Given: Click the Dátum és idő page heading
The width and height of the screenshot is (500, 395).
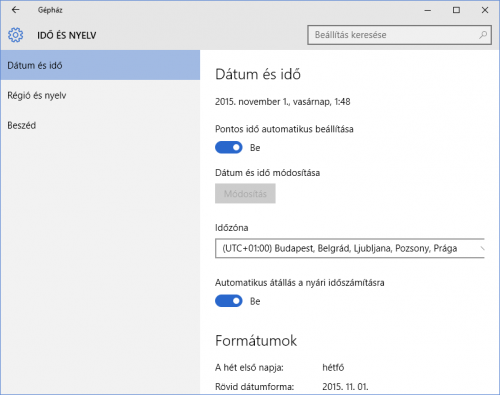Looking at the screenshot, I should point(258,74).
